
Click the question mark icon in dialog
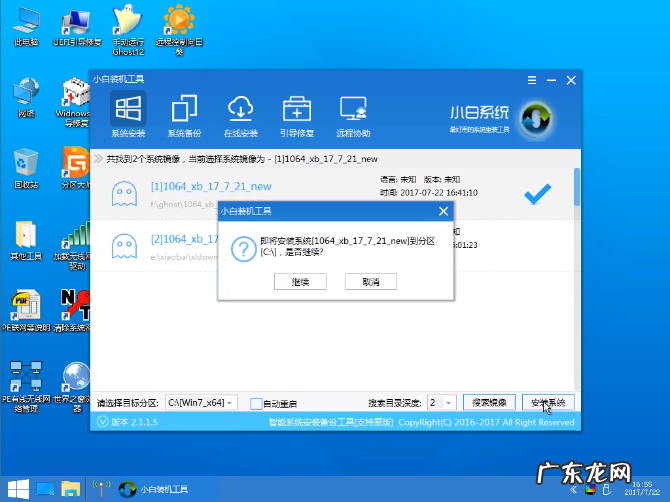pyautogui.click(x=244, y=249)
